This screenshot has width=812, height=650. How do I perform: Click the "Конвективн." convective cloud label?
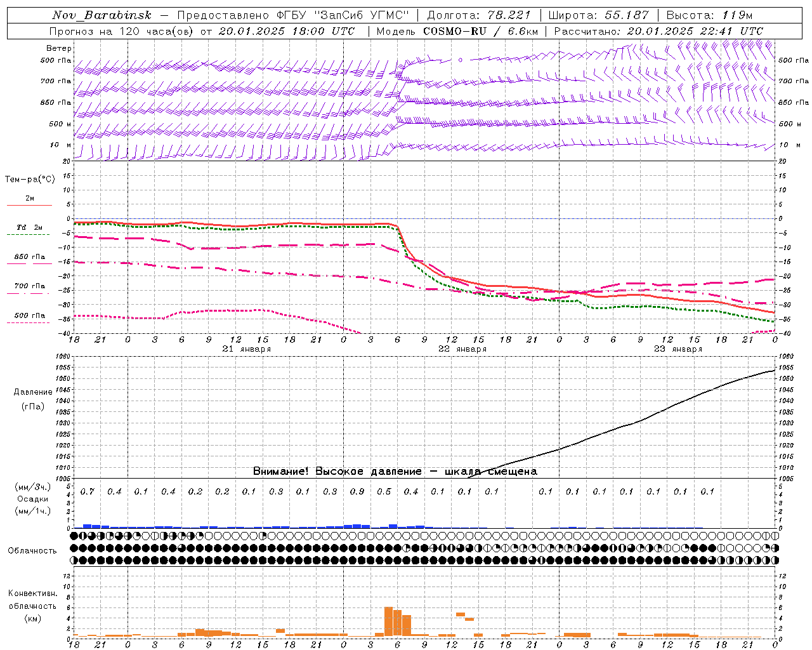point(32,594)
